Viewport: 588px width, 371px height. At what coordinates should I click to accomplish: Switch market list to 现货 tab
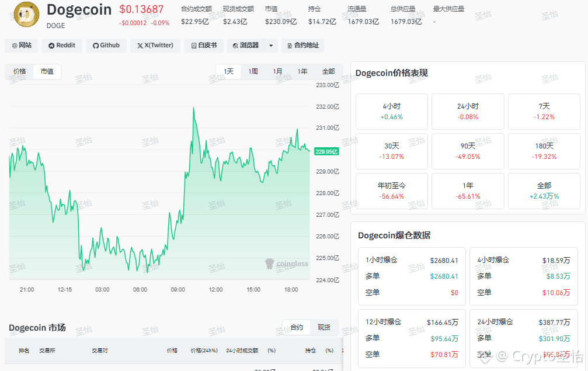pyautogui.click(x=324, y=328)
